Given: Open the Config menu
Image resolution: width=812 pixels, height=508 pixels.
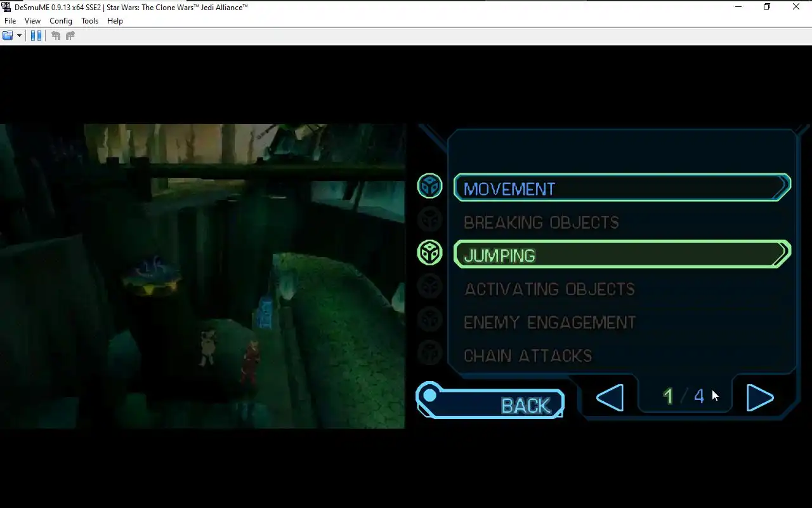Looking at the screenshot, I should point(61,21).
